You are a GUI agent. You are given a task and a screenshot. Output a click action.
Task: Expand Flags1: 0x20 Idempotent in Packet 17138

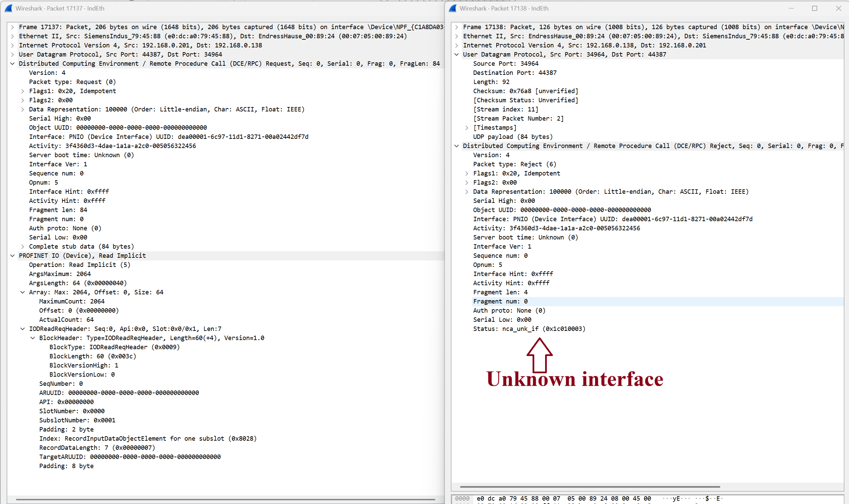pos(467,173)
